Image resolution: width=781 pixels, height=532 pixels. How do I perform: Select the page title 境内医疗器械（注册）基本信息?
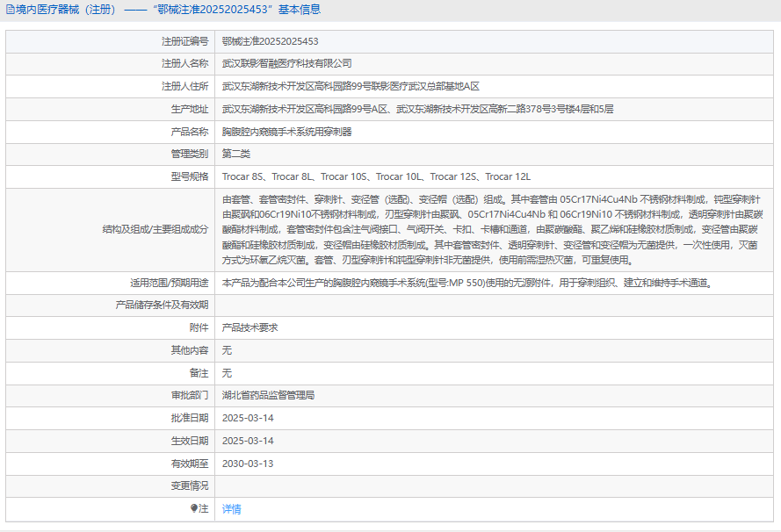(x=169, y=10)
